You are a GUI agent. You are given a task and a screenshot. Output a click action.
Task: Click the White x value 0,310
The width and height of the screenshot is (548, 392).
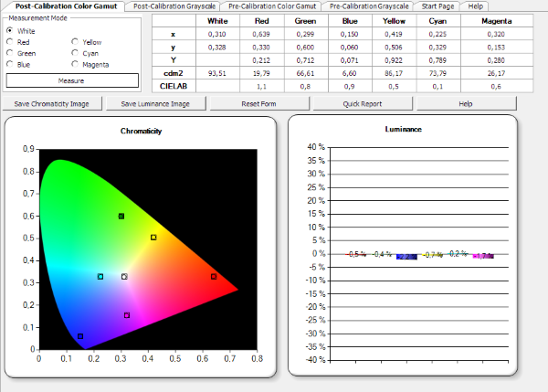tap(217, 35)
